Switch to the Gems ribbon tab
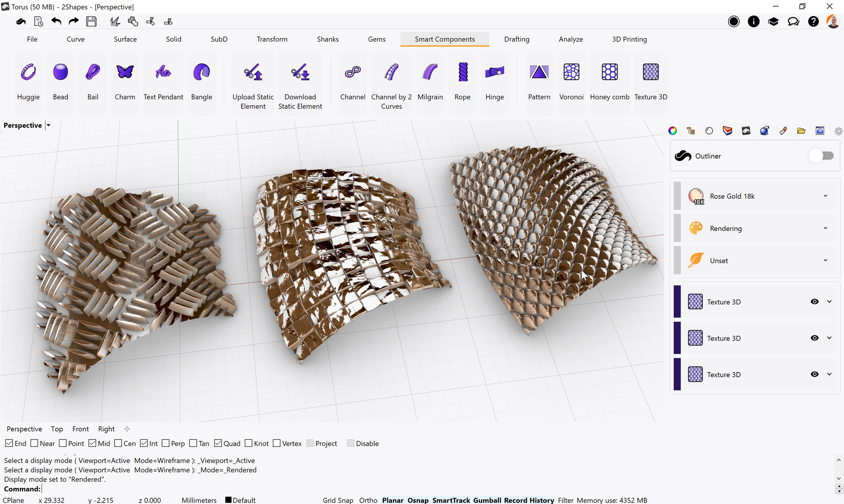The height and width of the screenshot is (504, 844). click(x=376, y=39)
